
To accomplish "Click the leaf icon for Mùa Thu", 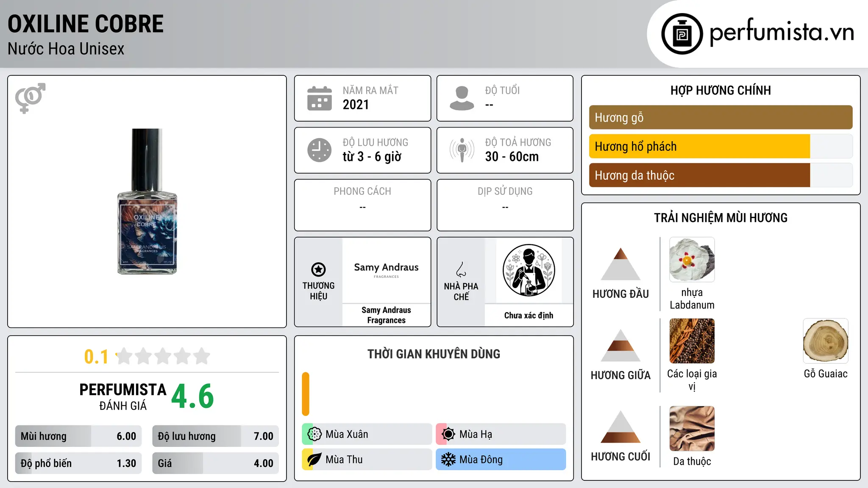I will (314, 460).
